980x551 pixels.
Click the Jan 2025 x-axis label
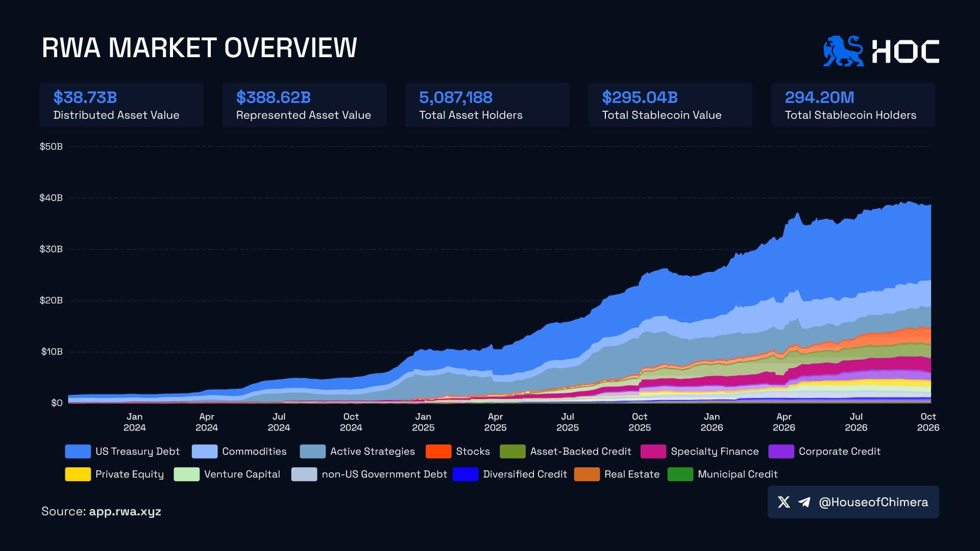coord(423,422)
